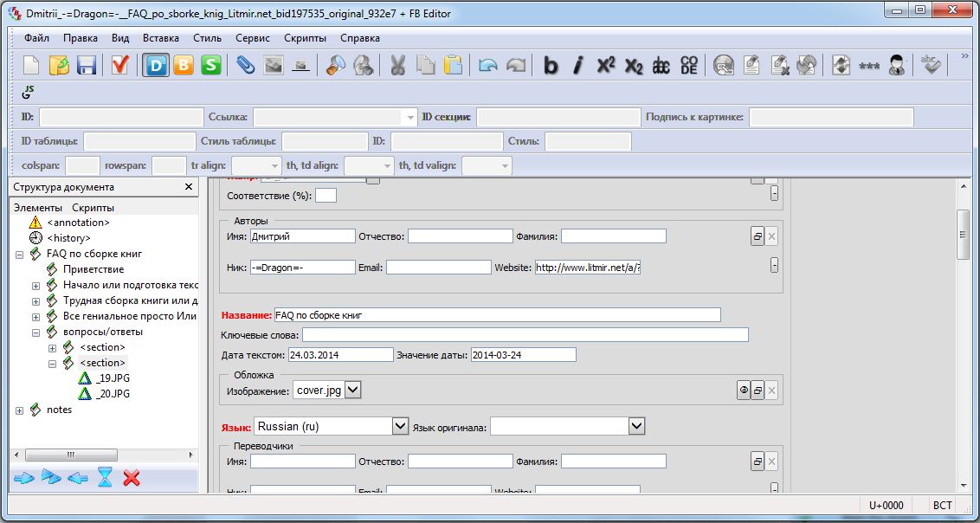Viewport: 980px width, 523px height.
Task: Click the red checkmark Validate icon
Action: (x=120, y=65)
